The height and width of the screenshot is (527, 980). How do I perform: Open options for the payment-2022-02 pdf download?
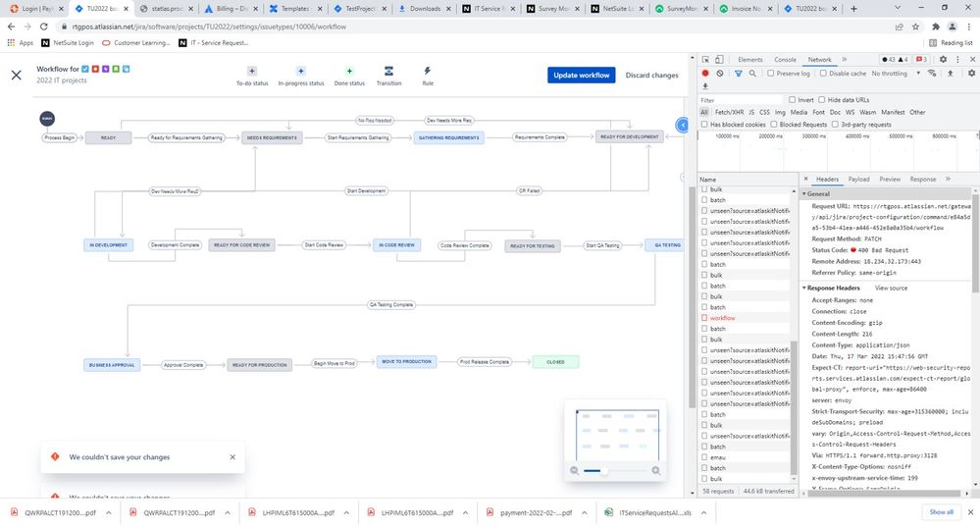click(x=585, y=512)
